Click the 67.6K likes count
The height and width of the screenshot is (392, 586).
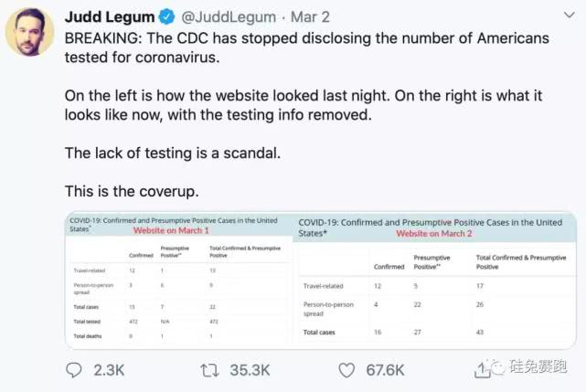[384, 370]
